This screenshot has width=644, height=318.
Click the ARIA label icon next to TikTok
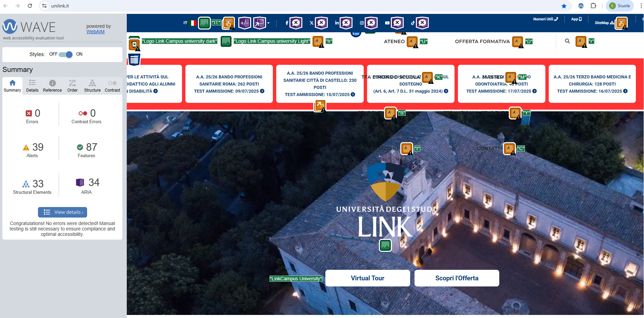click(422, 23)
